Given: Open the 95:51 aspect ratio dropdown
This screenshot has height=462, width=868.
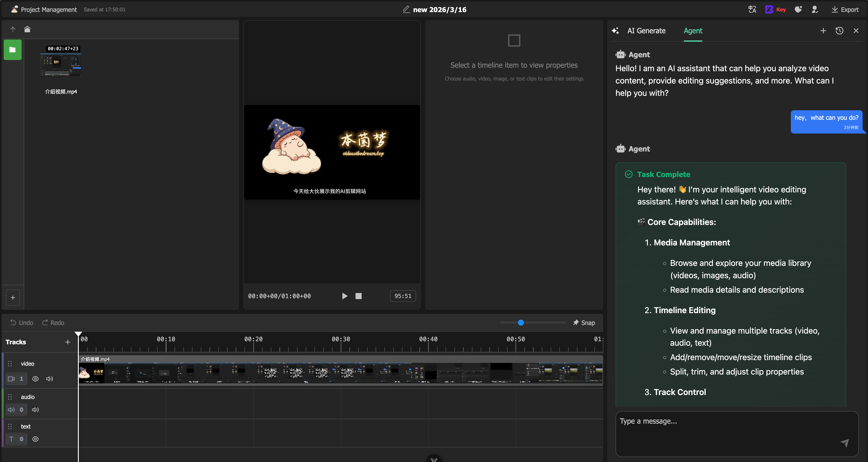Looking at the screenshot, I should pyautogui.click(x=403, y=296).
